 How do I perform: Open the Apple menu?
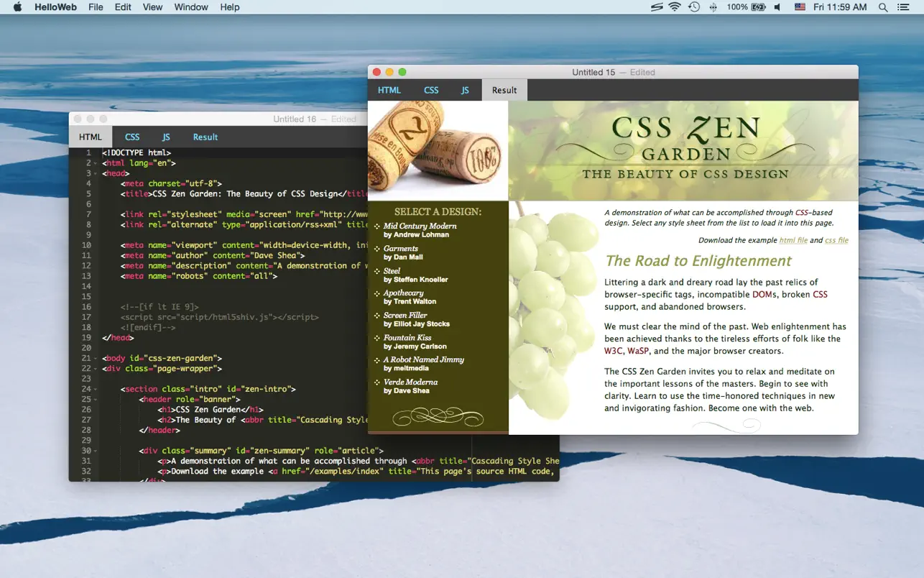[17, 7]
